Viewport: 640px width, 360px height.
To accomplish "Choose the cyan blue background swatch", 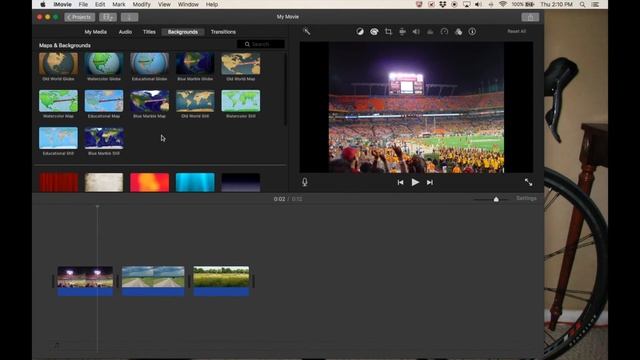I will click(x=195, y=182).
